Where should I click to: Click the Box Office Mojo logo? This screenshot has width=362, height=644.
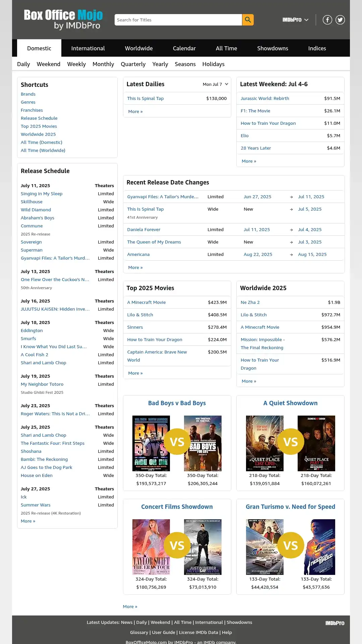coord(63,19)
